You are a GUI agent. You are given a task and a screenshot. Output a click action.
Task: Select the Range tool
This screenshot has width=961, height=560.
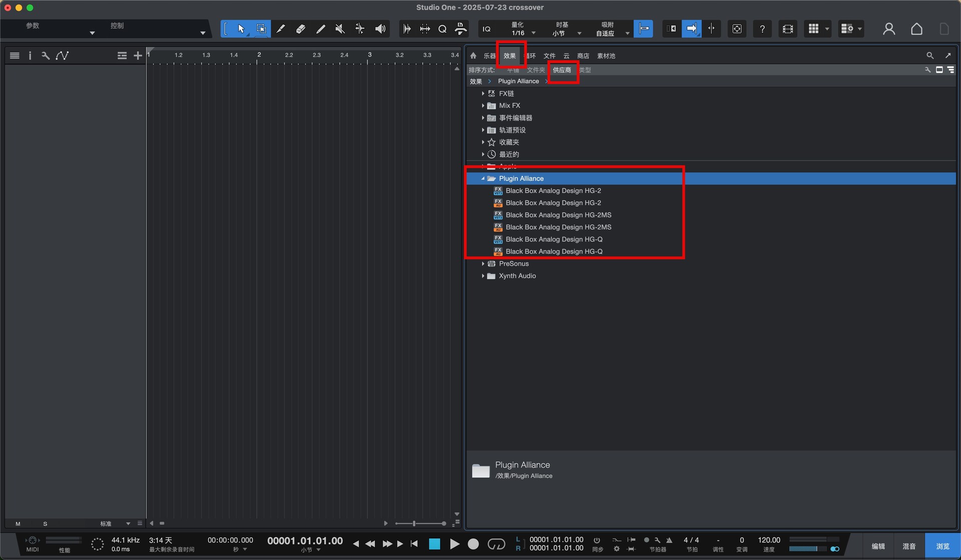(x=261, y=29)
